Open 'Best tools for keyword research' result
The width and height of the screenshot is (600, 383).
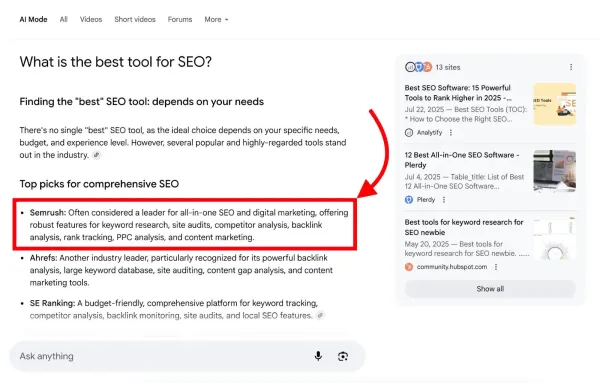pos(464,227)
